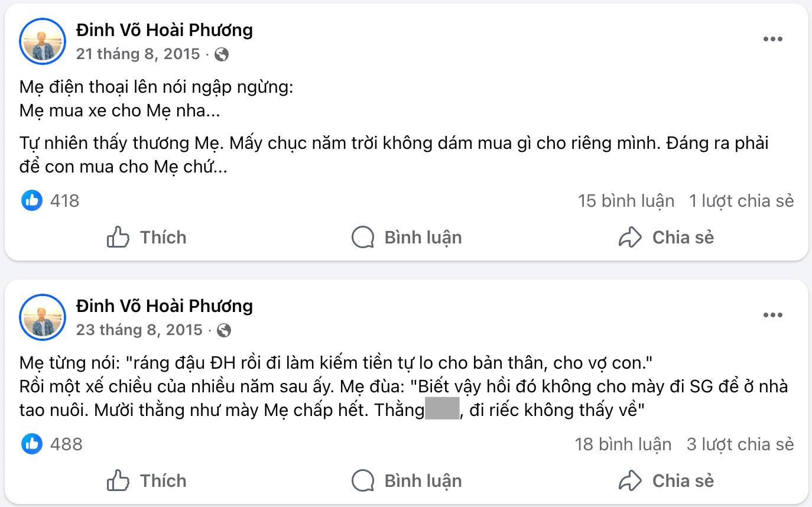Open Đinh Võ Hoài Phương's profile from the first post
The height and width of the screenshot is (507, 812).
pyautogui.click(x=164, y=30)
